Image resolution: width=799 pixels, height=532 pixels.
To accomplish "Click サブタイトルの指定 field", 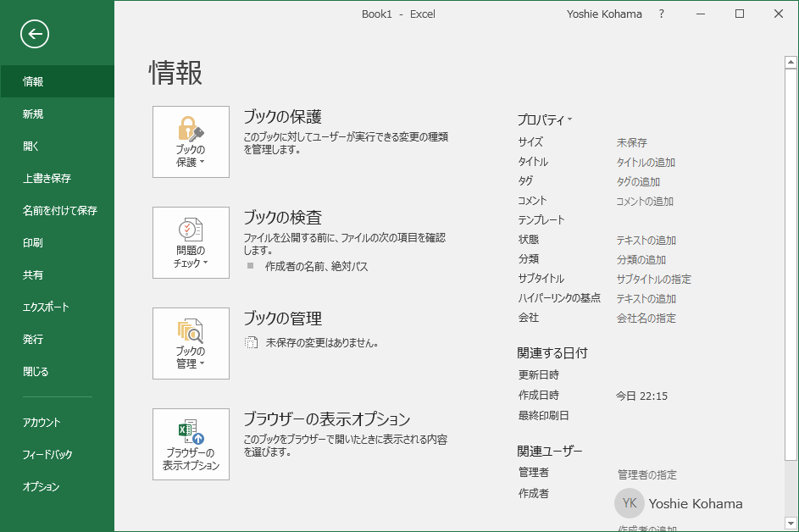I will (x=654, y=280).
